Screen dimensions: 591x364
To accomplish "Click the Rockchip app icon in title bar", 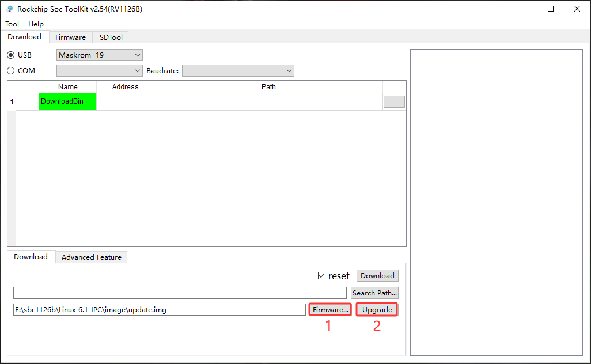I will [x=9, y=9].
